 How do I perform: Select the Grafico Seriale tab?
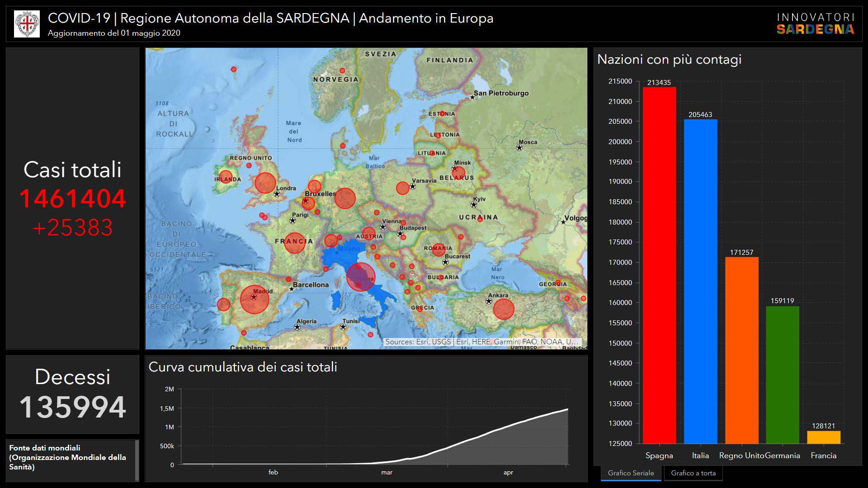(631, 473)
